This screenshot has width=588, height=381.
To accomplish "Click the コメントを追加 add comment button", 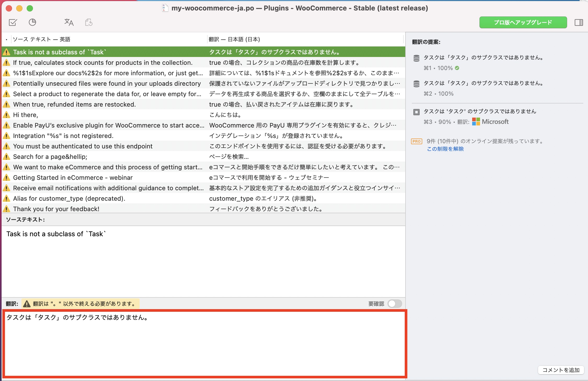I will (x=561, y=370).
